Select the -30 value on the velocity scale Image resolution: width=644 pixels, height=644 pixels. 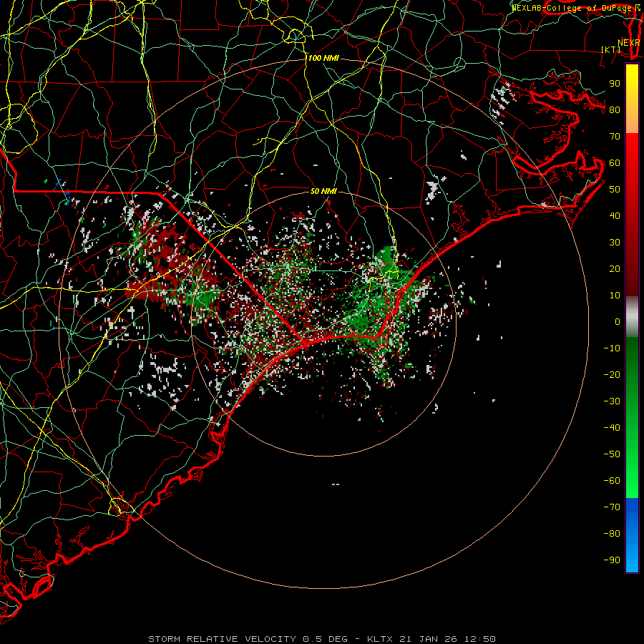pyautogui.click(x=612, y=401)
